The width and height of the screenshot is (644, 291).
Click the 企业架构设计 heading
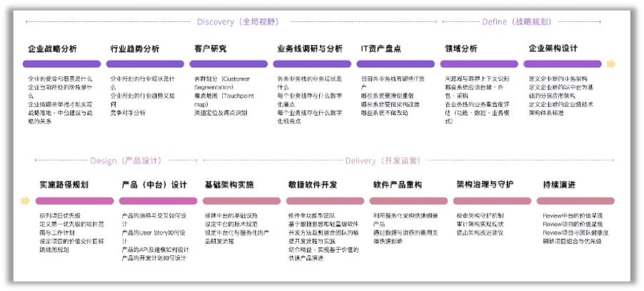(553, 48)
